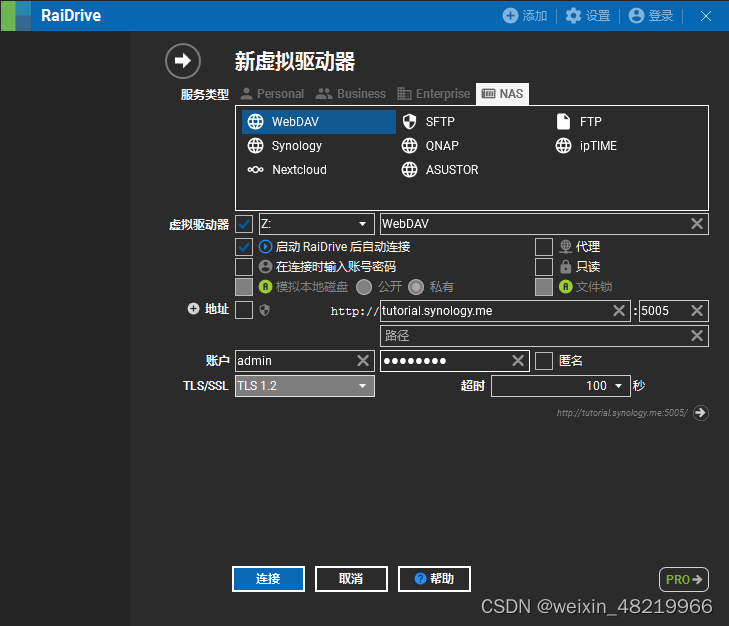This screenshot has width=729, height=626.
Task: Click the 添加 plus icon in title bar
Action: click(510, 15)
